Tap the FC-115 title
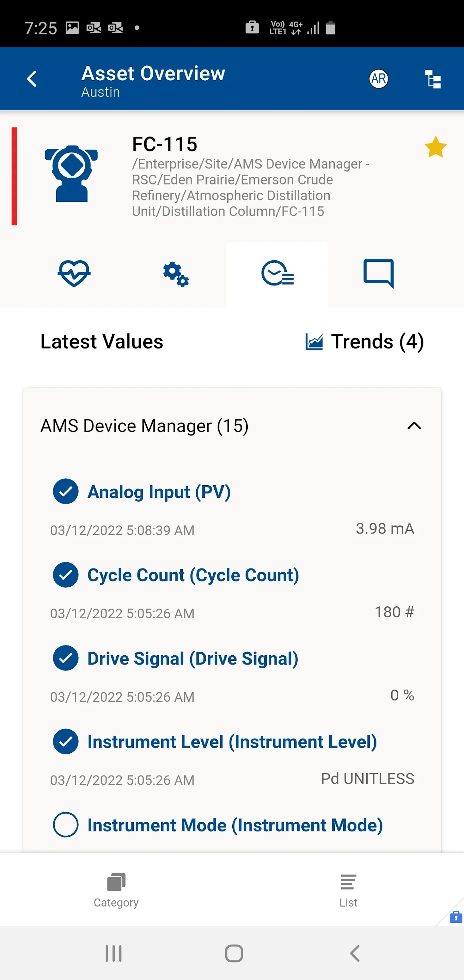 [165, 144]
